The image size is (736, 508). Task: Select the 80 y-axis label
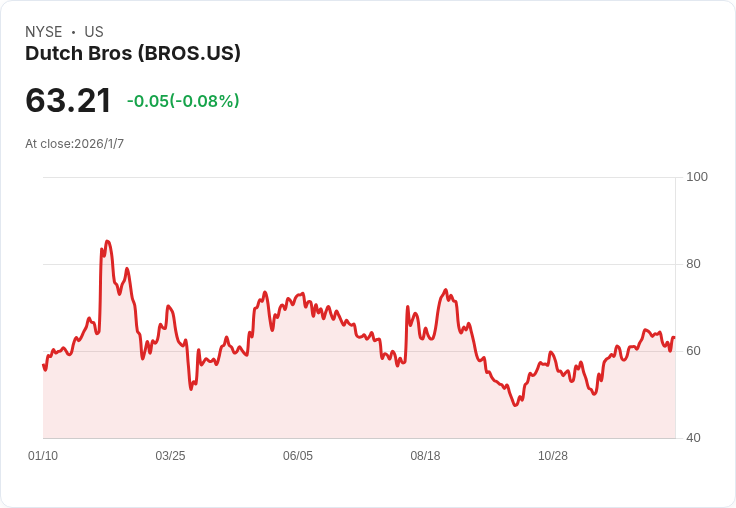(x=693, y=264)
